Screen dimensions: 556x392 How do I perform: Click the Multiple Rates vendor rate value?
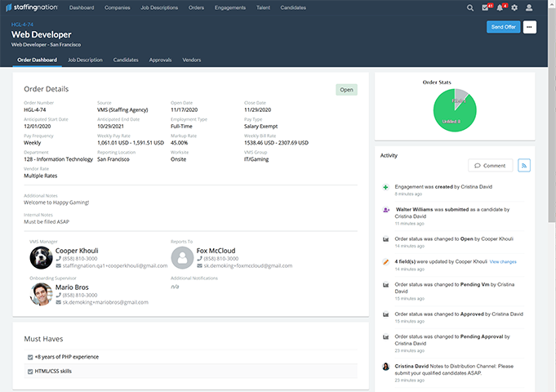point(41,176)
